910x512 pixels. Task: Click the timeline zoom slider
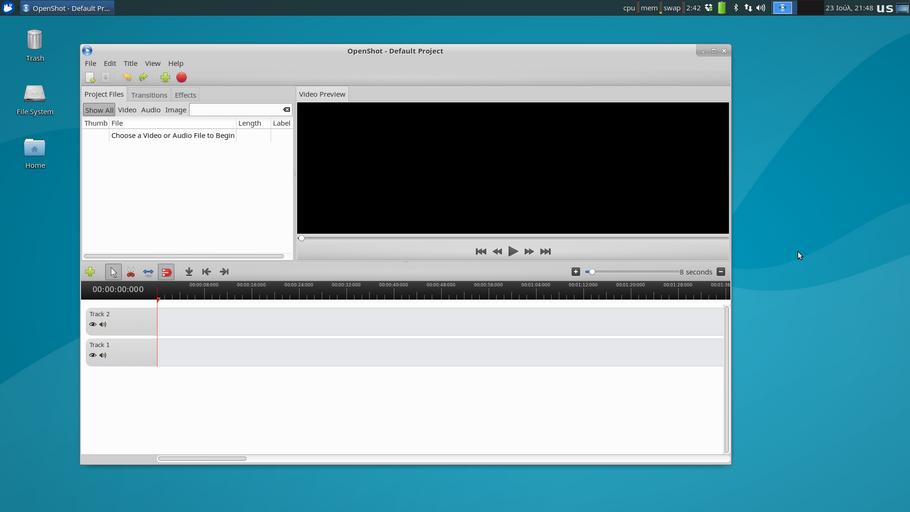(633, 272)
